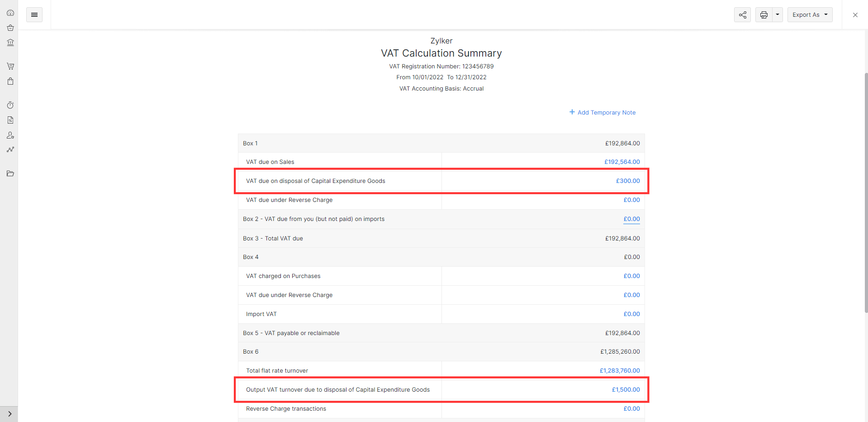Expand the collapsed sidebar chevron
Image resolution: width=868 pixels, height=422 pixels.
click(9, 413)
